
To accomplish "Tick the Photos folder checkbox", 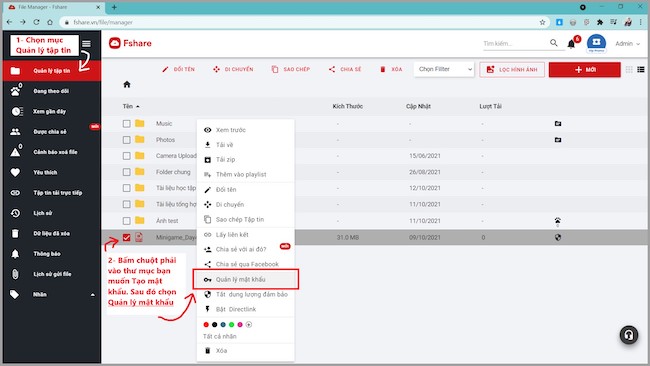I will click(x=126, y=140).
